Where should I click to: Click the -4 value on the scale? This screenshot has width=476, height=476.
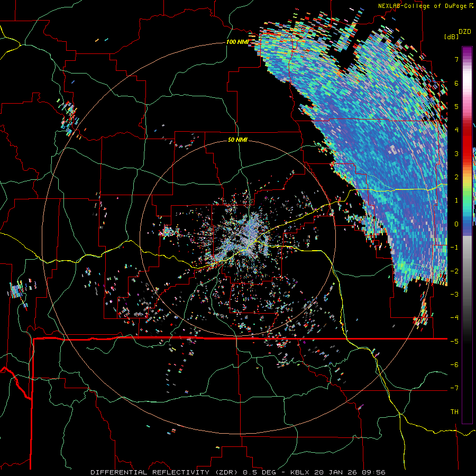pos(454,318)
